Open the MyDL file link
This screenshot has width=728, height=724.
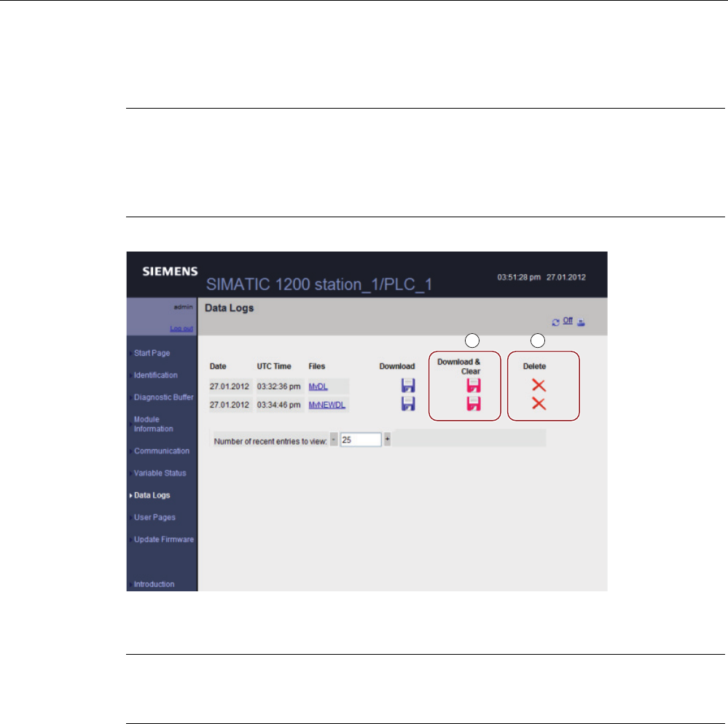(x=318, y=386)
